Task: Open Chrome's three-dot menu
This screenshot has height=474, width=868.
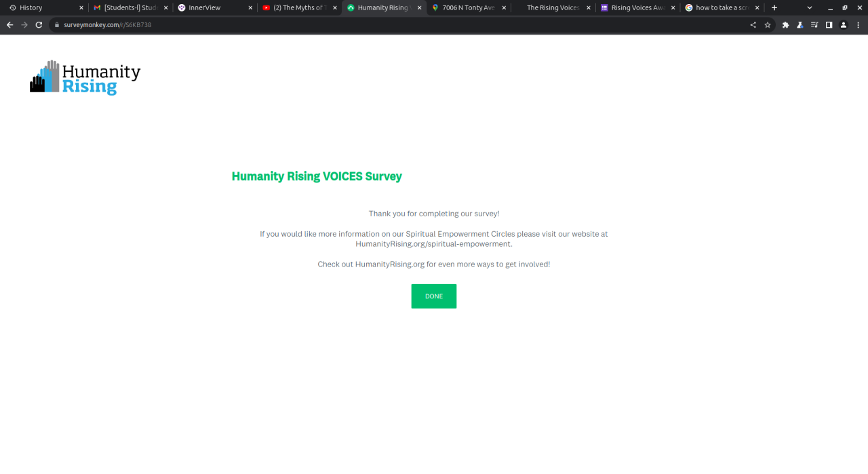Action: pos(858,25)
